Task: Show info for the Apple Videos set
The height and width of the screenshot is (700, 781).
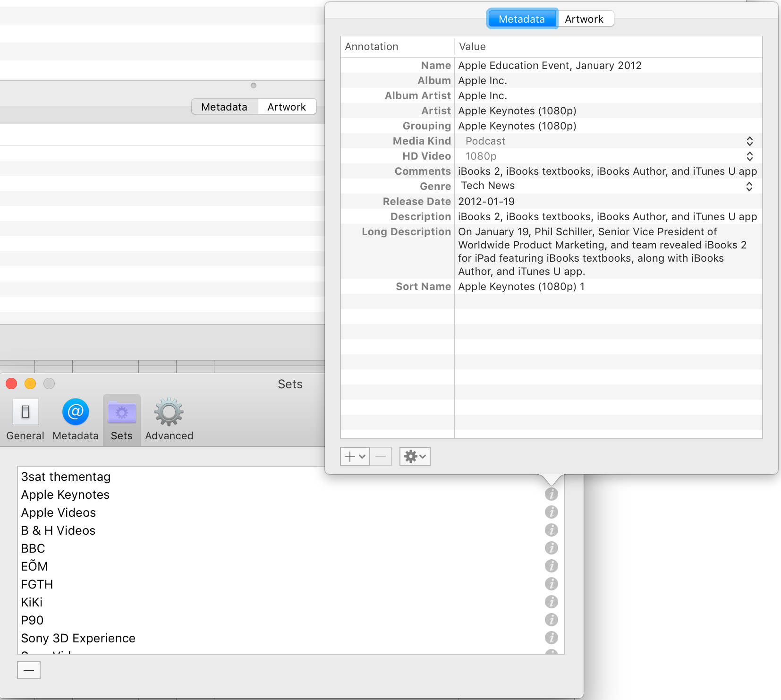Action: [551, 512]
